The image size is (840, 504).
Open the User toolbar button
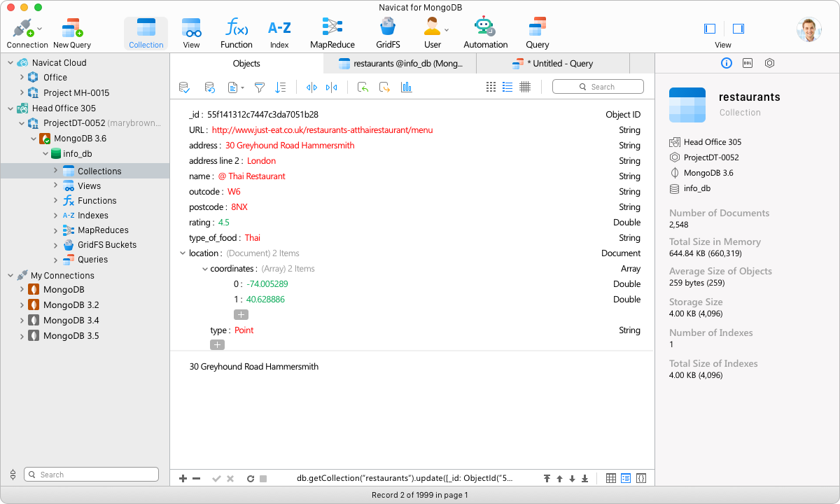click(x=433, y=34)
